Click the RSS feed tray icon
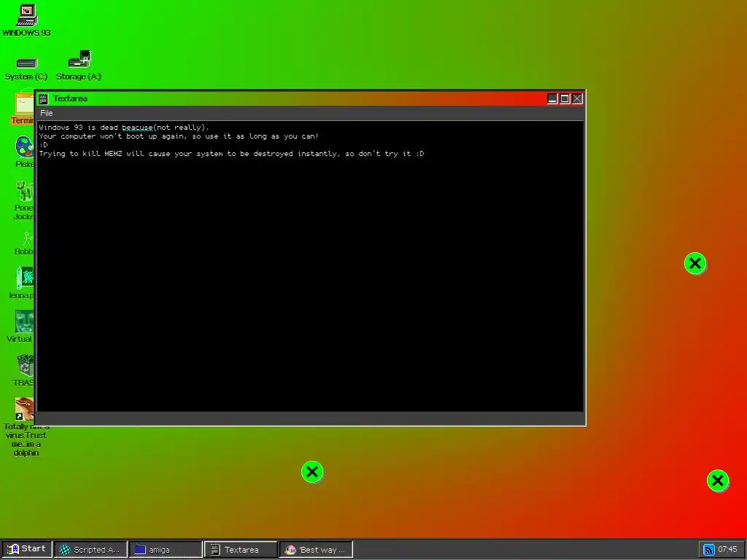The image size is (747, 560). coord(709,550)
